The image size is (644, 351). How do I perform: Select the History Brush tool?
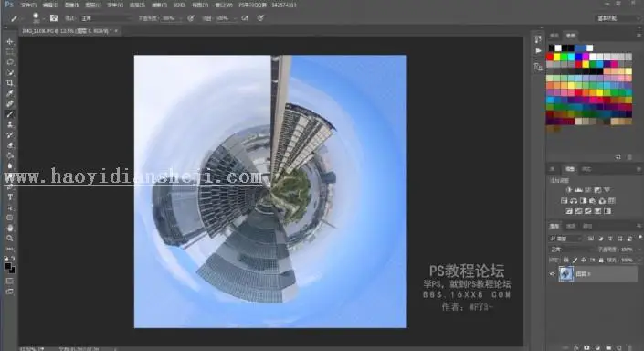point(10,134)
